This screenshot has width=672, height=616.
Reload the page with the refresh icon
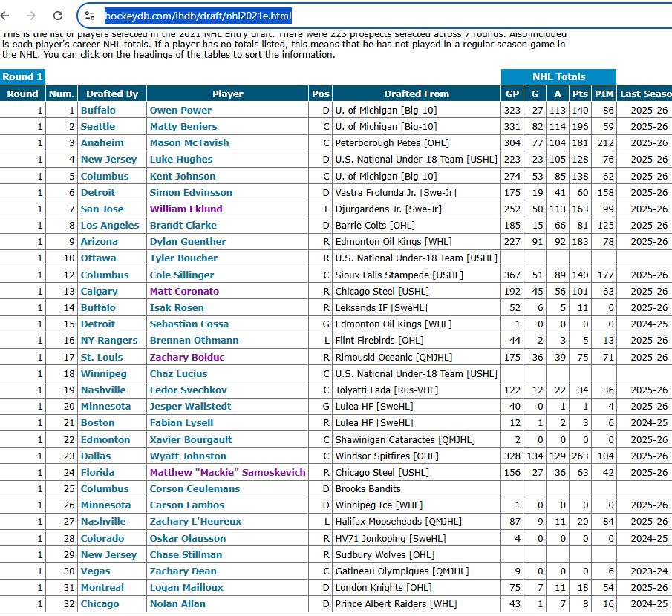point(58,16)
